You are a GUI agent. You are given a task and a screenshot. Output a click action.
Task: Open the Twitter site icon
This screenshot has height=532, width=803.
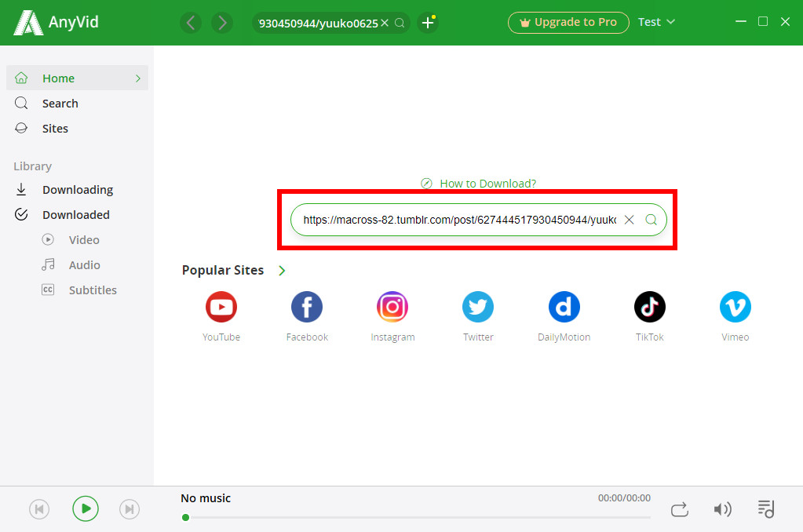(x=478, y=307)
